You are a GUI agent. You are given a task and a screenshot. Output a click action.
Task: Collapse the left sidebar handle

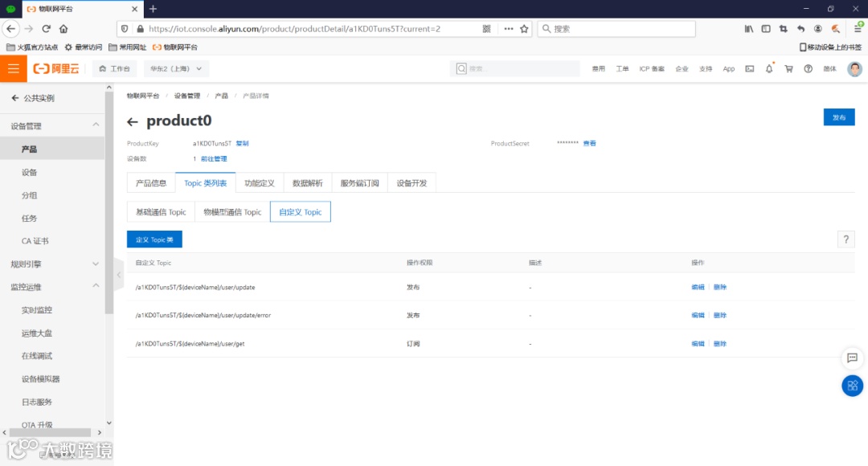tap(118, 275)
